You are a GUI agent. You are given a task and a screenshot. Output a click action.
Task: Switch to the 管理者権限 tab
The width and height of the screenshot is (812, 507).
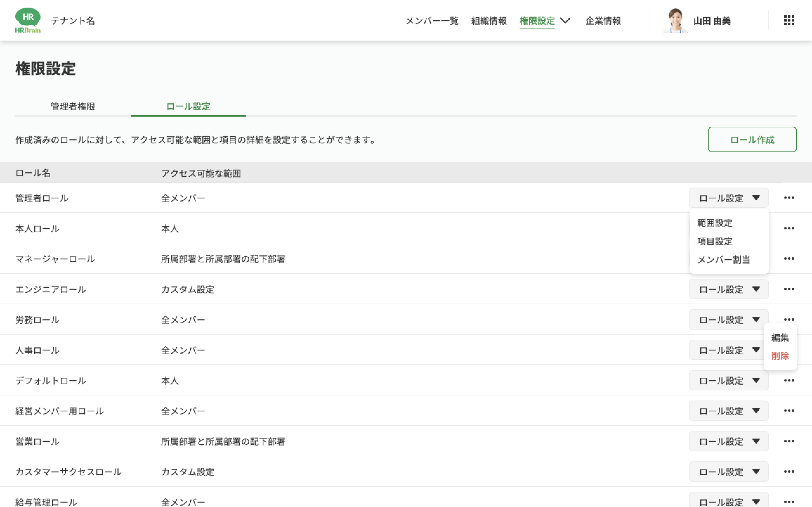click(x=73, y=106)
